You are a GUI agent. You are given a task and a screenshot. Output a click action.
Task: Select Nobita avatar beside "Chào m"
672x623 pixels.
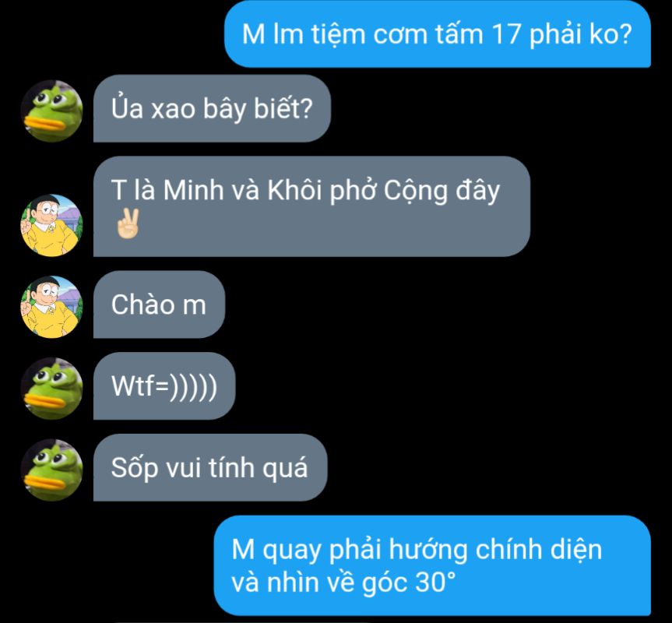click(x=52, y=307)
